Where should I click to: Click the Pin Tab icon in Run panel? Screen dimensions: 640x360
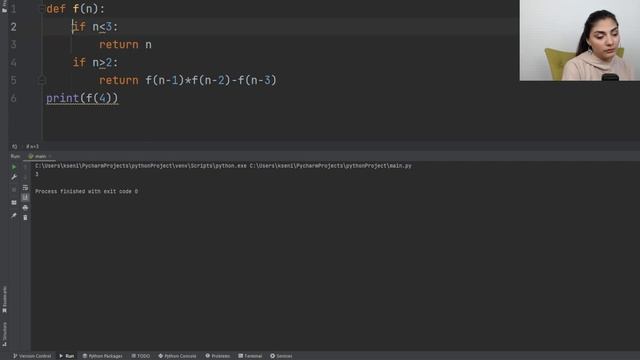[x=14, y=215]
